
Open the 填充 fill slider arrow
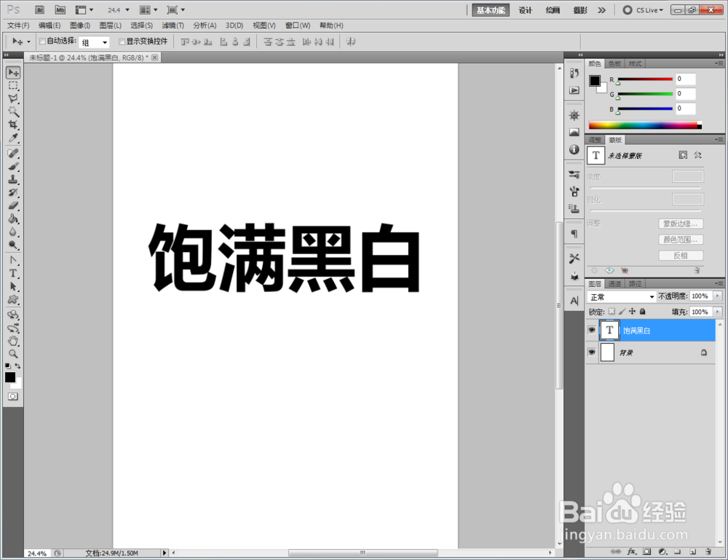click(718, 312)
